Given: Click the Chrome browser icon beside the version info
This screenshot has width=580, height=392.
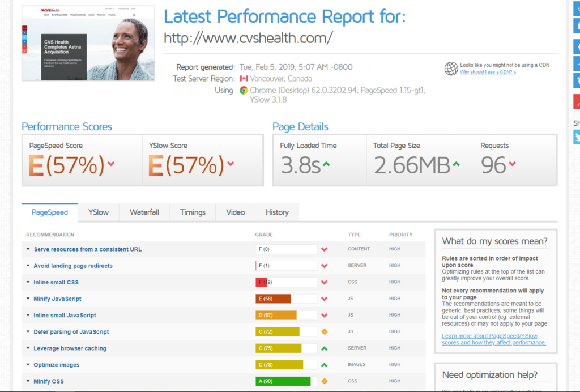Looking at the screenshot, I should 243,90.
